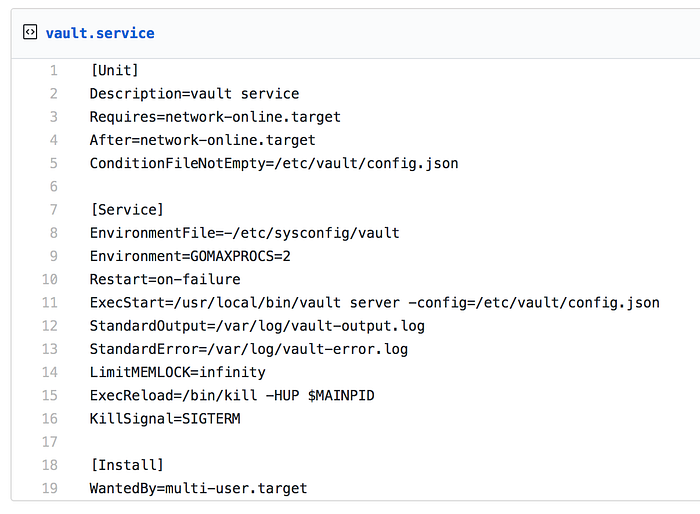Screen dimensions: 700x514
Task: Select line number 12
Action: [x=50, y=326]
